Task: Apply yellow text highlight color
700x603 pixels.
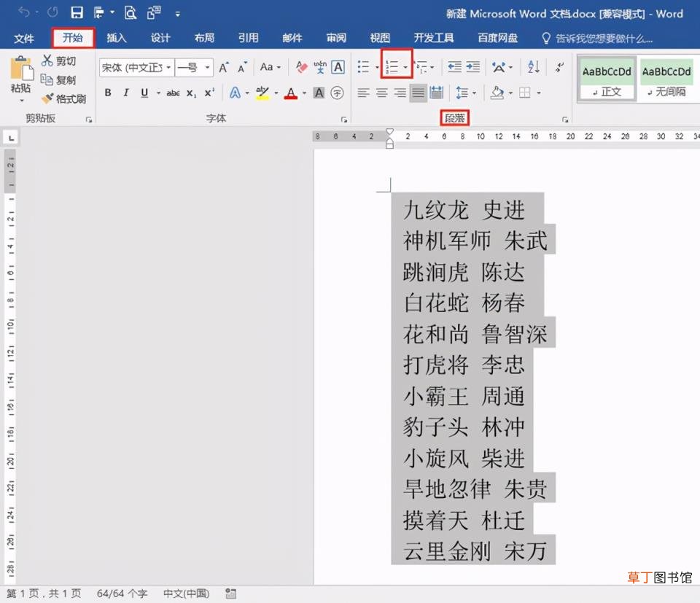Action: 262,93
